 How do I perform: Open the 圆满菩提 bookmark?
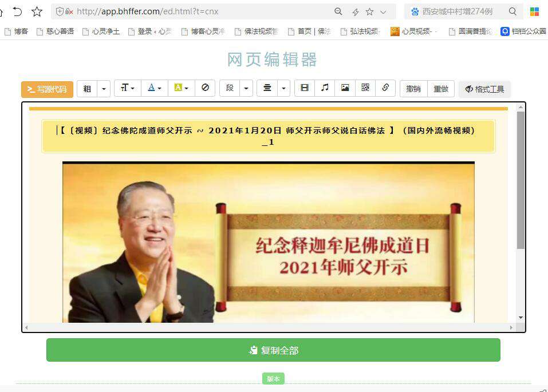pyautogui.click(x=471, y=31)
